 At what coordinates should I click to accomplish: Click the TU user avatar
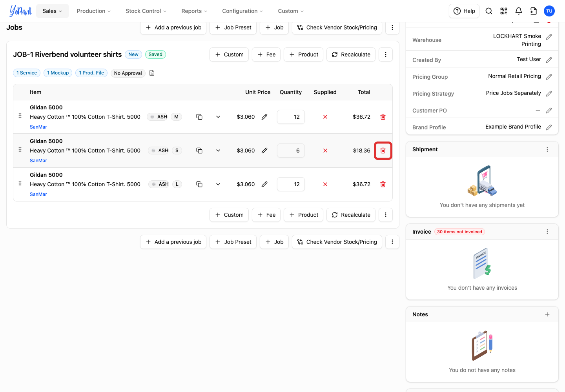pyautogui.click(x=549, y=11)
